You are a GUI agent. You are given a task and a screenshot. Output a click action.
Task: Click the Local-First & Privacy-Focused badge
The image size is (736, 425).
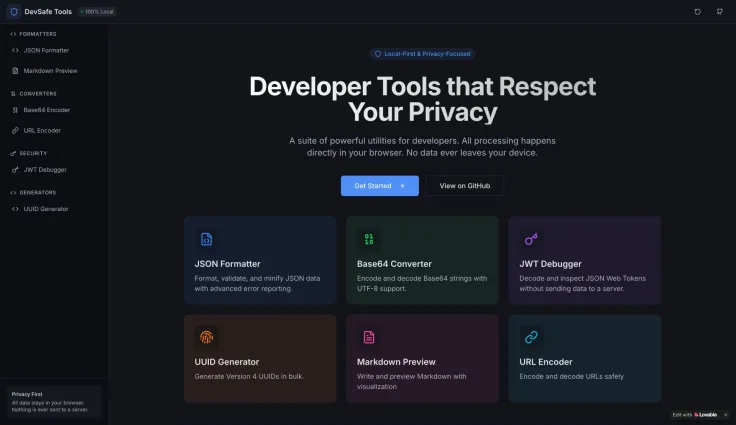(422, 54)
